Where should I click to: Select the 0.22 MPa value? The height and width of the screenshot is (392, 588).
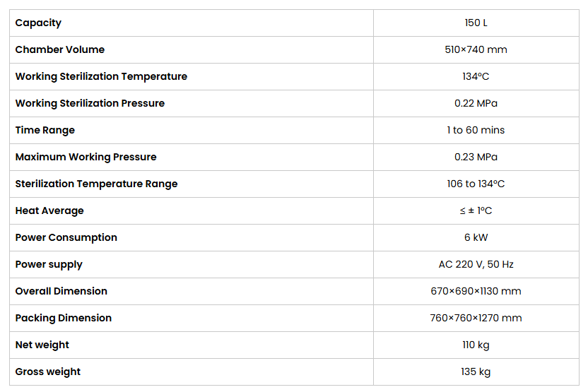tap(476, 103)
